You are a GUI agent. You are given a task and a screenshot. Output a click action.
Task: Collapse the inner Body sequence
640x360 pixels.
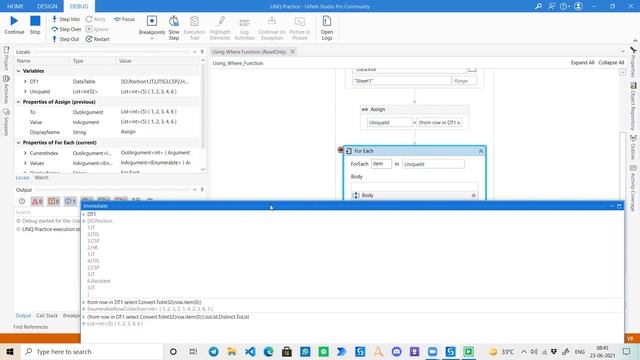[x=473, y=196]
